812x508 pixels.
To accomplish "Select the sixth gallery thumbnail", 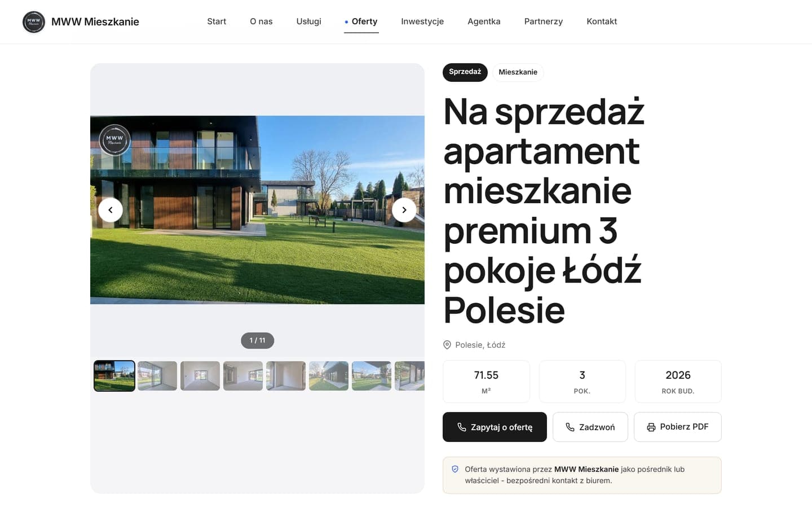I will coord(329,376).
